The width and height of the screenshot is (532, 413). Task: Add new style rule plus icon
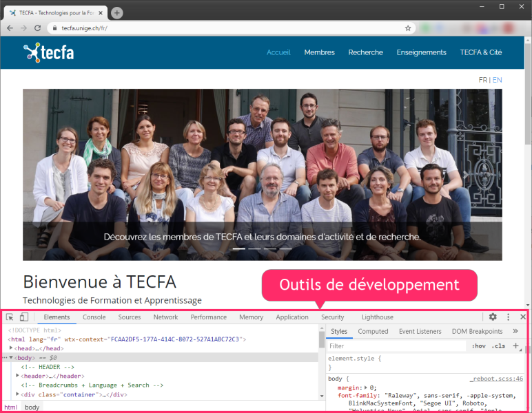(x=515, y=346)
